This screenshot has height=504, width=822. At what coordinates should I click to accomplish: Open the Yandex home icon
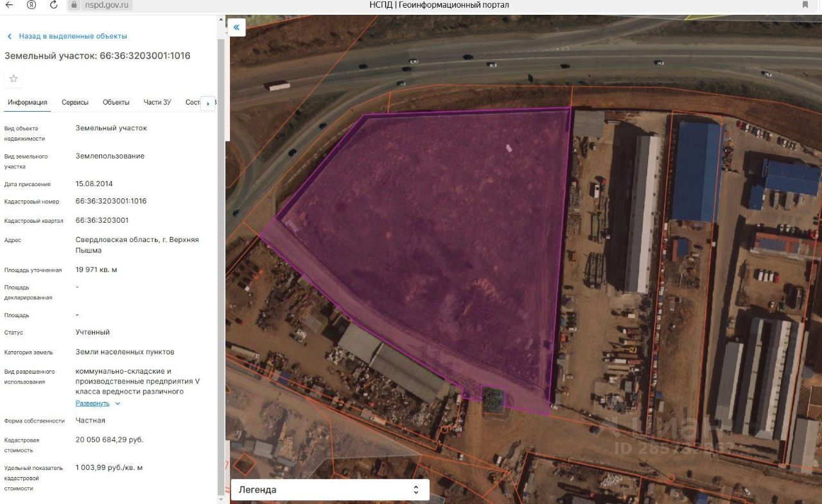point(31,5)
